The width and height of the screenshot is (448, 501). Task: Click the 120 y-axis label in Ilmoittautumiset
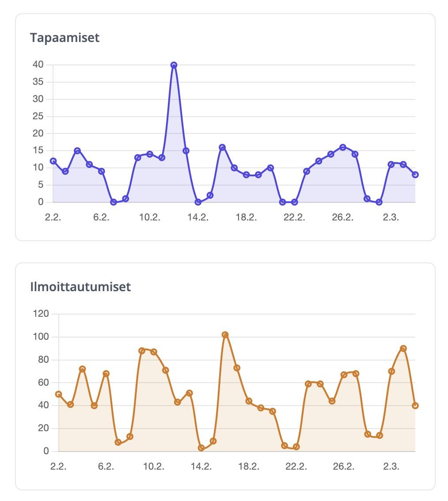point(41,314)
